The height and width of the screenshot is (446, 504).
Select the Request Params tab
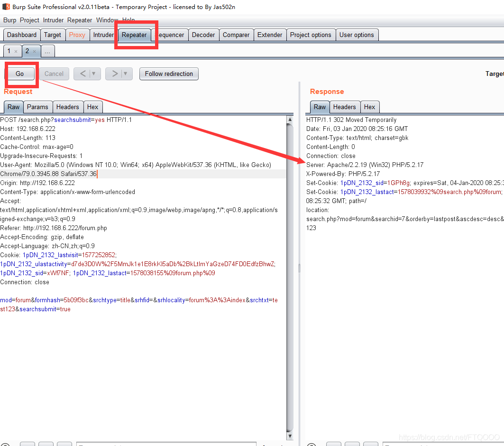click(37, 107)
